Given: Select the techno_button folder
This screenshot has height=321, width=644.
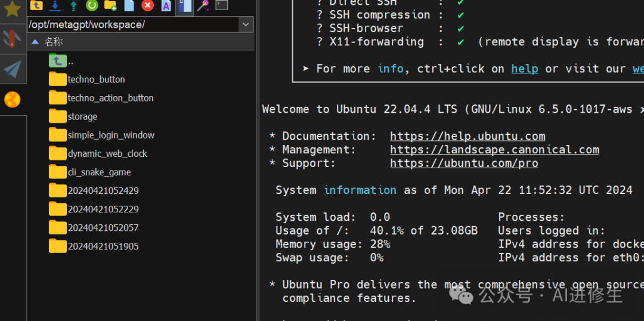Looking at the screenshot, I should [x=96, y=79].
